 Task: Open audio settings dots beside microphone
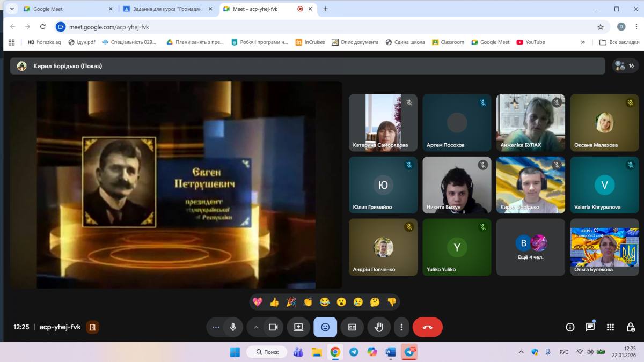(x=216, y=327)
